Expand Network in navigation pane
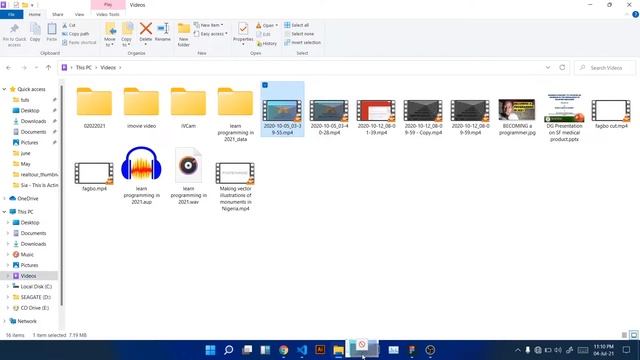Screen dimensions: 640x360 coord(4,321)
